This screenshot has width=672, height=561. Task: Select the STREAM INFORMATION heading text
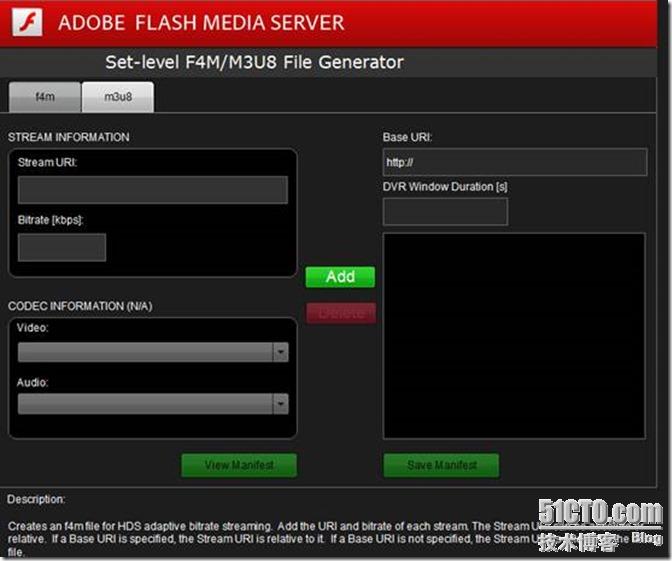tap(69, 137)
